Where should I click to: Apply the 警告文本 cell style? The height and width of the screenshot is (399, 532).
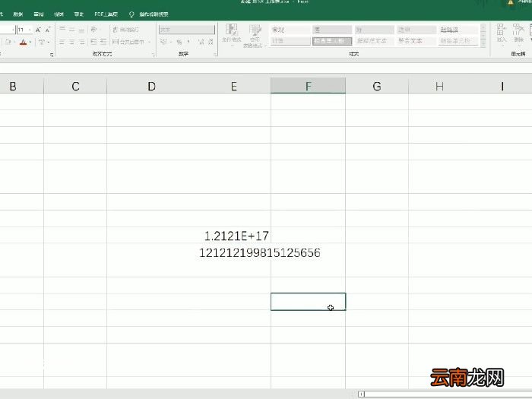pos(416,41)
